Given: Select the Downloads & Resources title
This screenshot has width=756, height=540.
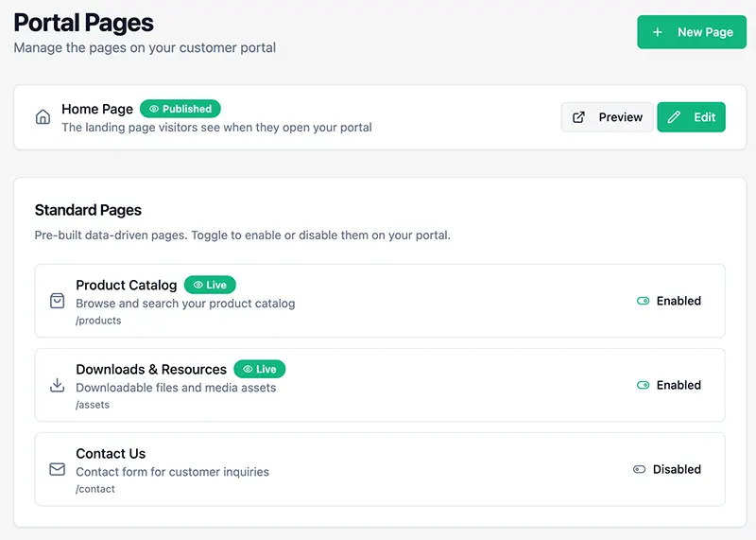Looking at the screenshot, I should [x=151, y=369].
